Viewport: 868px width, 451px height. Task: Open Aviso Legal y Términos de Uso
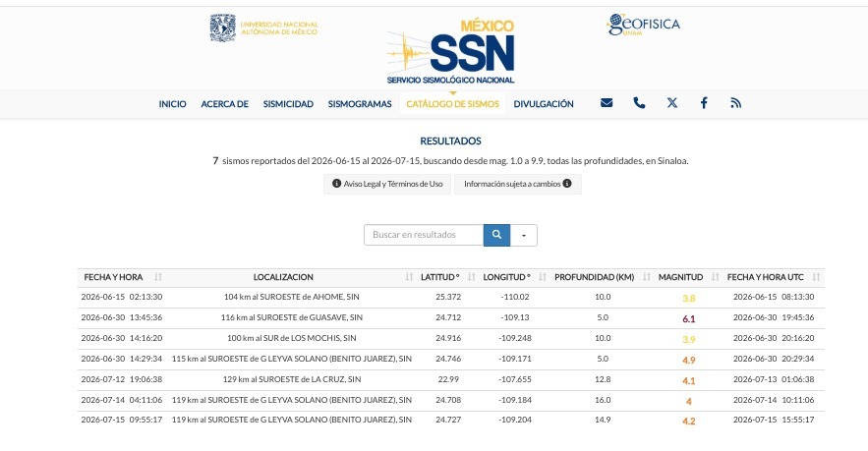coord(387,184)
